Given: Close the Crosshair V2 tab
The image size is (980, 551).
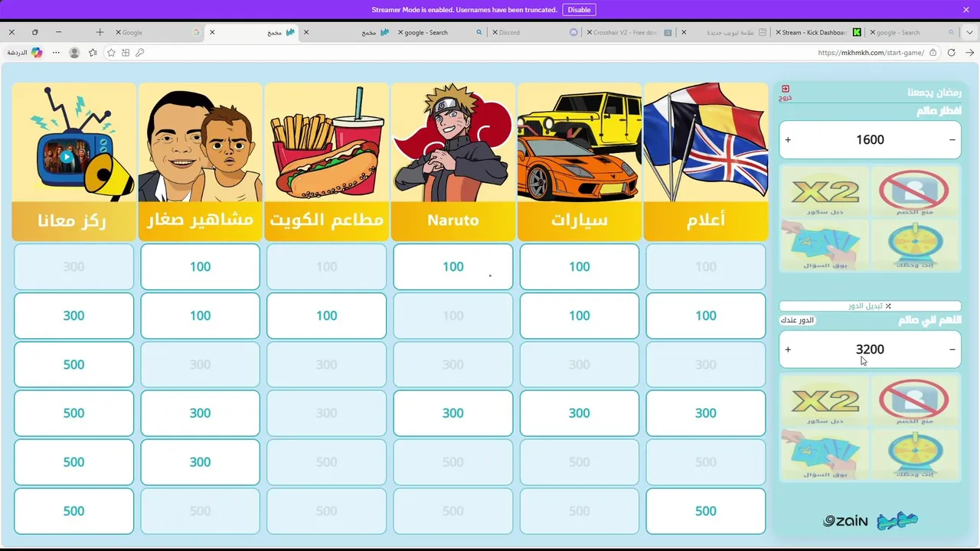Looking at the screenshot, I should (590, 32).
